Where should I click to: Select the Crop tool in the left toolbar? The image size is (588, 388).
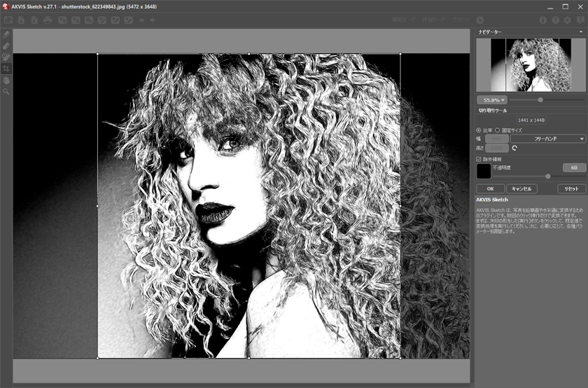point(6,69)
